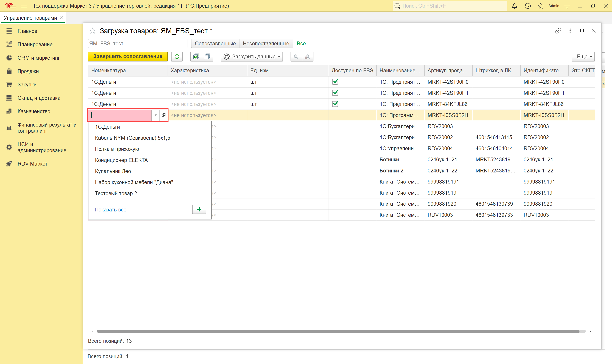Click the uncheck all rows icon
Viewport: 612px width, 364px height.
[x=207, y=57]
